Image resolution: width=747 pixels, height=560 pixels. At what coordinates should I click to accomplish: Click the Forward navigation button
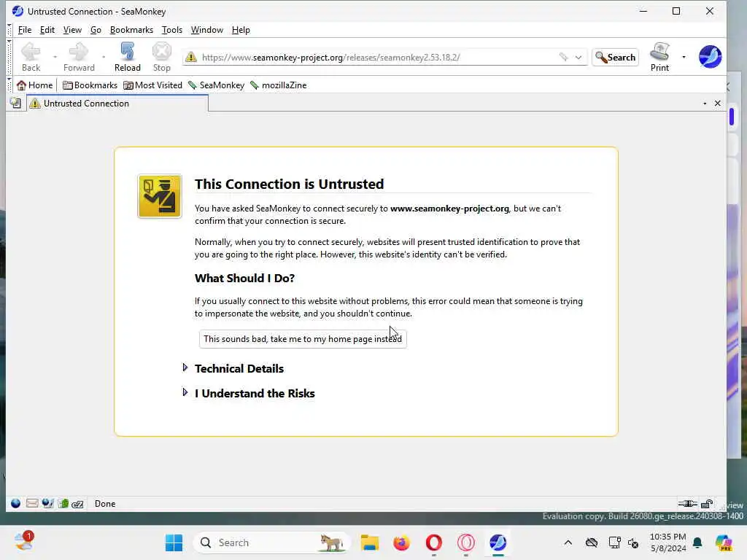click(79, 57)
